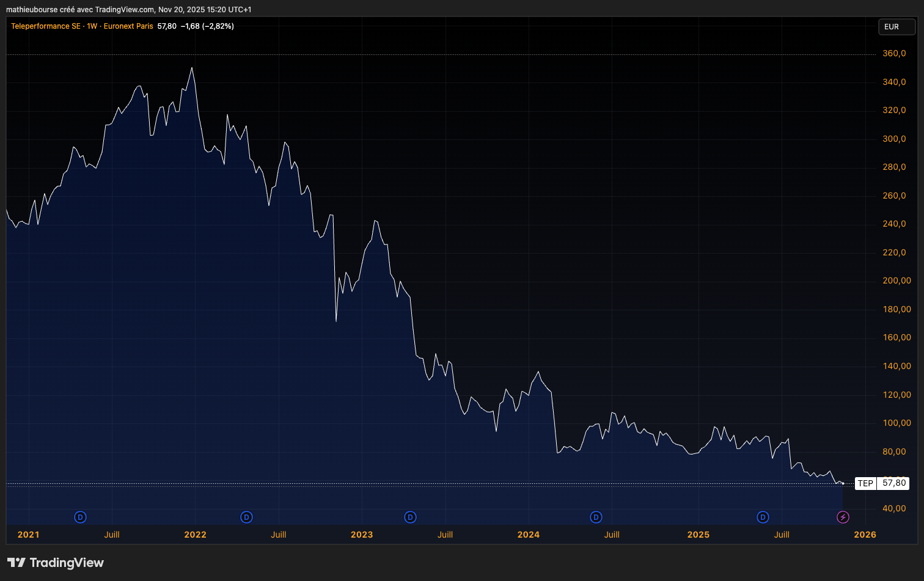This screenshot has width=924, height=581.
Task: Click the Juill label between 2021 and 2022
Action: (x=112, y=535)
